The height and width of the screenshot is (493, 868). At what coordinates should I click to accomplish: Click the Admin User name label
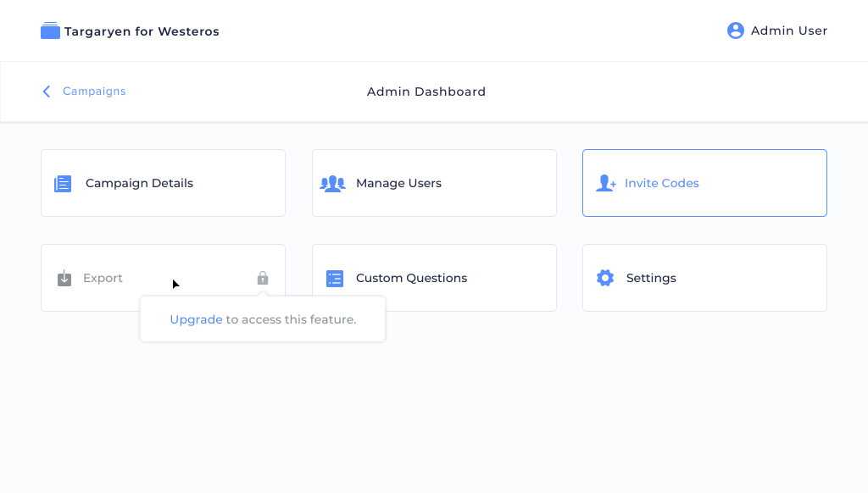coord(789,31)
